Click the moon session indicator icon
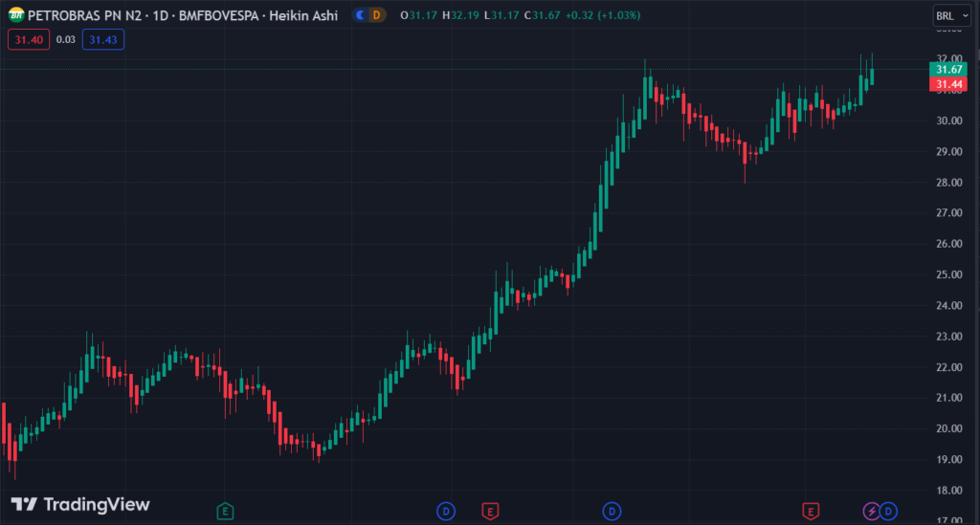The height and width of the screenshot is (525, 980). [x=360, y=15]
